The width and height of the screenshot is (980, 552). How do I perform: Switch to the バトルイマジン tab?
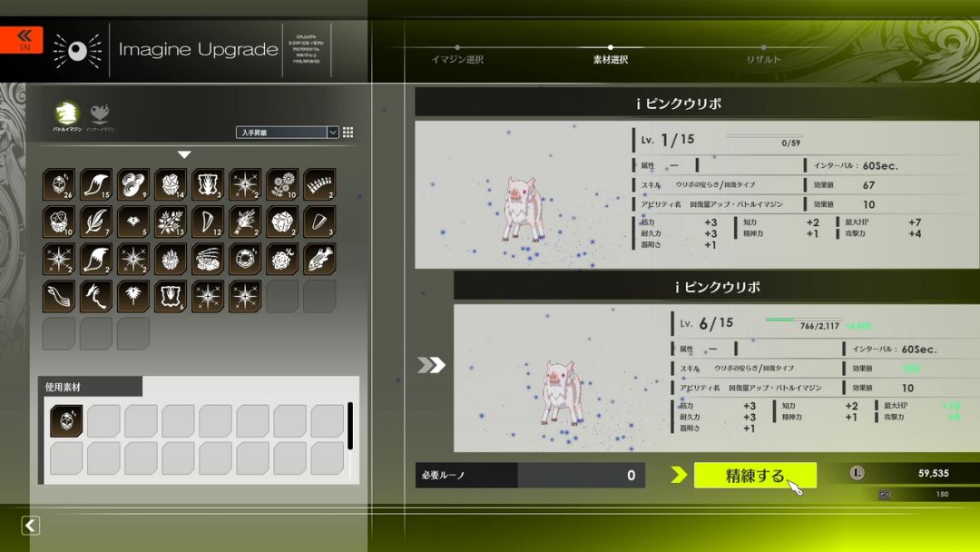65,115
